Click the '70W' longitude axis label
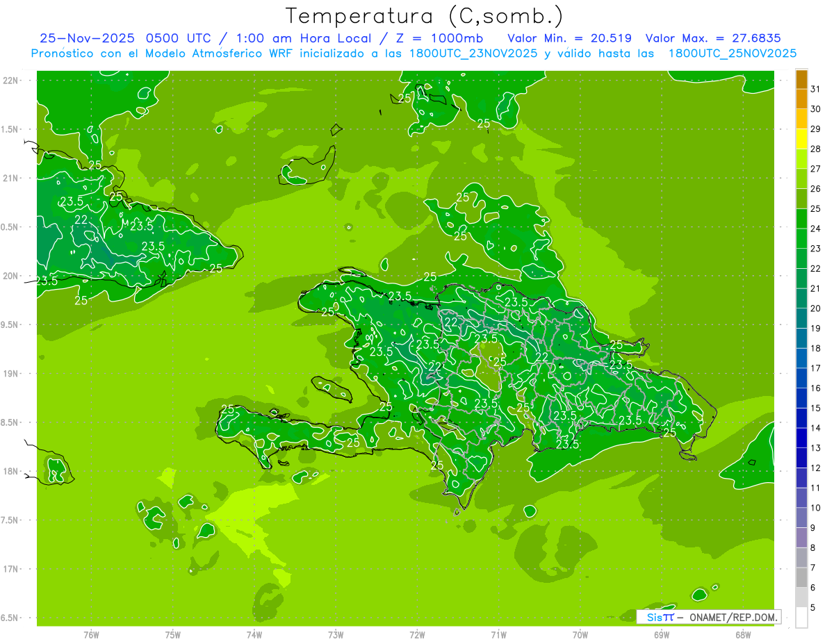The width and height of the screenshot is (834, 644). click(580, 635)
